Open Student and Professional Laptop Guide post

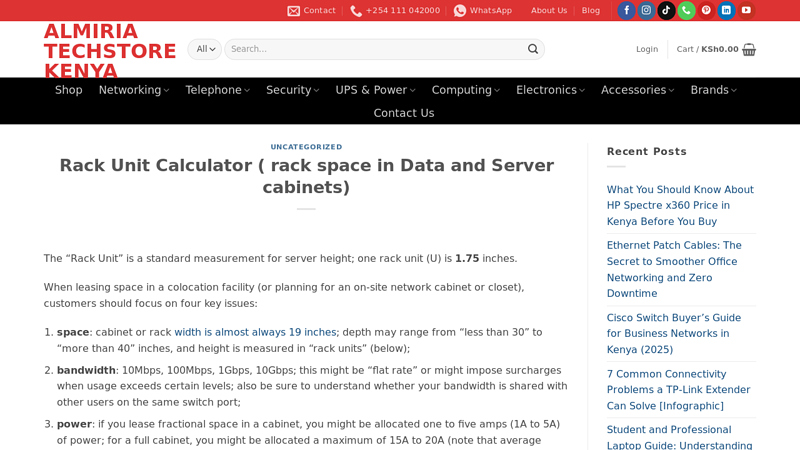(x=679, y=437)
